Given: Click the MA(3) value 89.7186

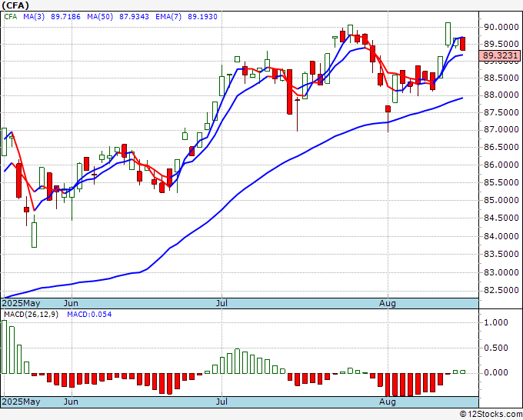Looking at the screenshot, I should point(65,16).
